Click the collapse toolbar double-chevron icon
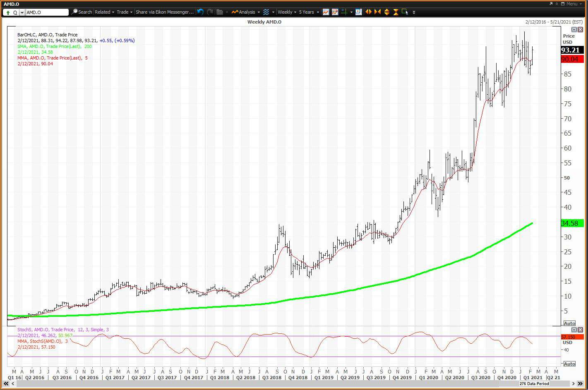Viewport: 588px width, 390px height. 557,4
